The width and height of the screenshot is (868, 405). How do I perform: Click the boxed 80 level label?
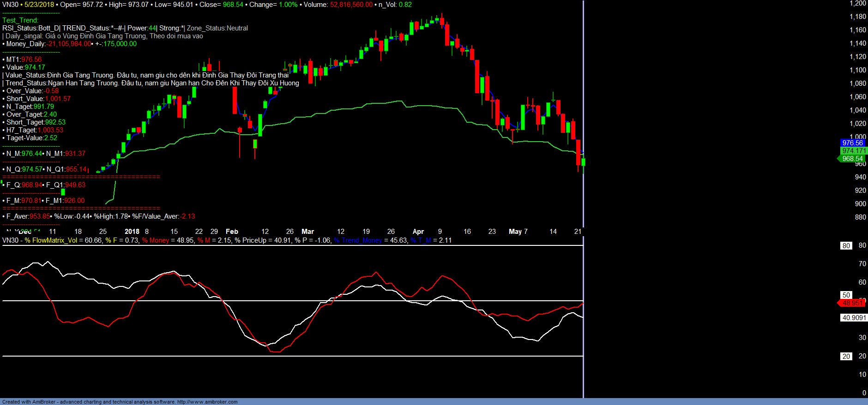pyautogui.click(x=846, y=246)
